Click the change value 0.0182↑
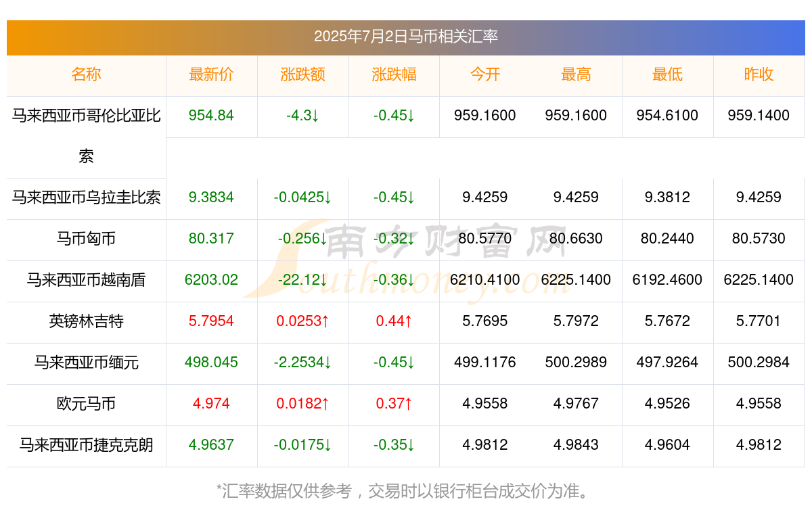This screenshot has width=812, height=512. (302, 404)
